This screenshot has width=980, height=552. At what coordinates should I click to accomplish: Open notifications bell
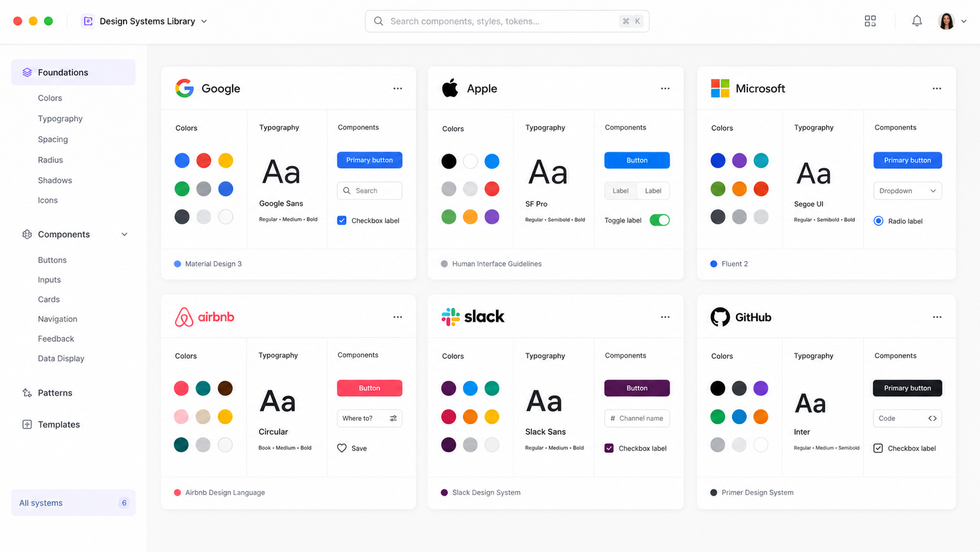click(x=917, y=21)
